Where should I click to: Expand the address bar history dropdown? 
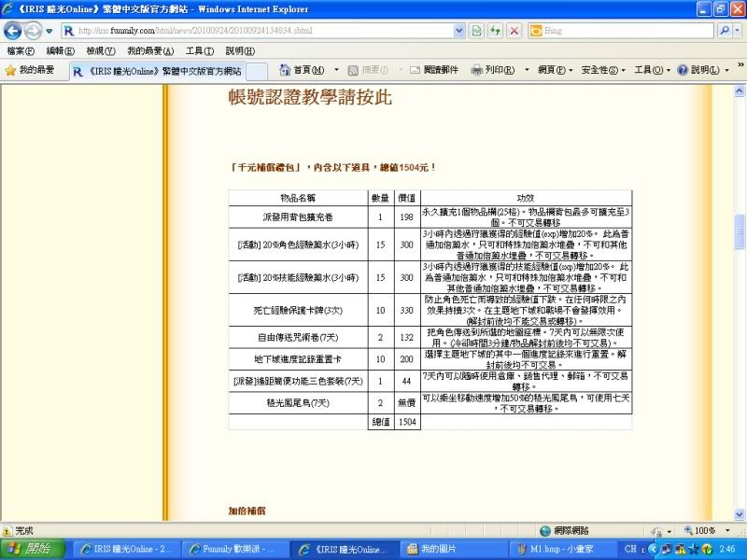(458, 30)
